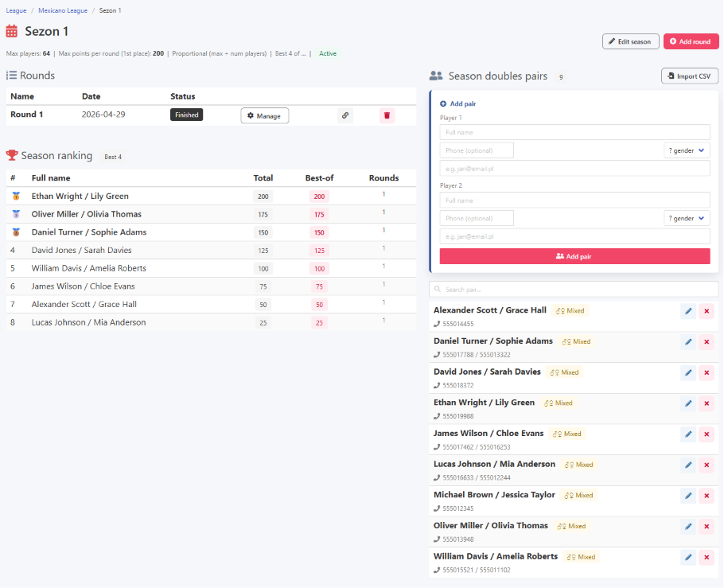
Task: Focus Player 2 email field
Action: [x=574, y=236]
